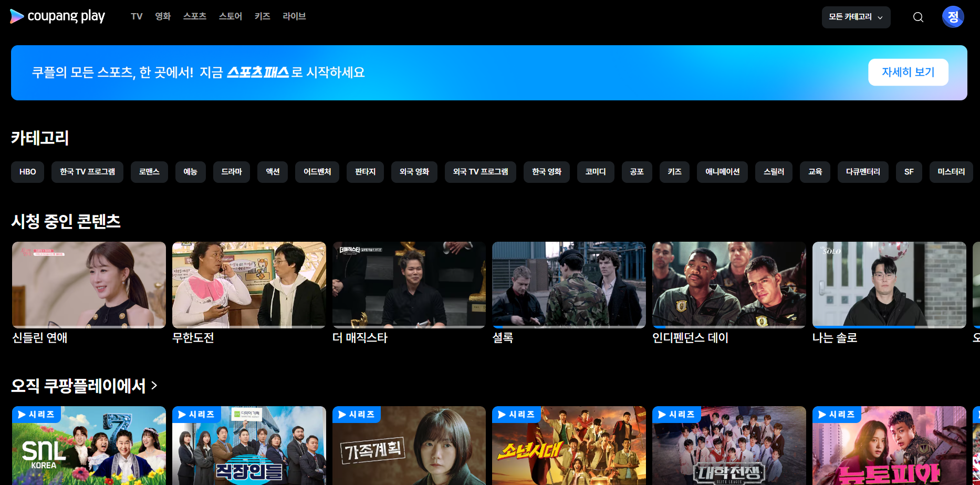This screenshot has height=485, width=980.
Task: Select the 한국 영화 category chip
Action: 547,172
